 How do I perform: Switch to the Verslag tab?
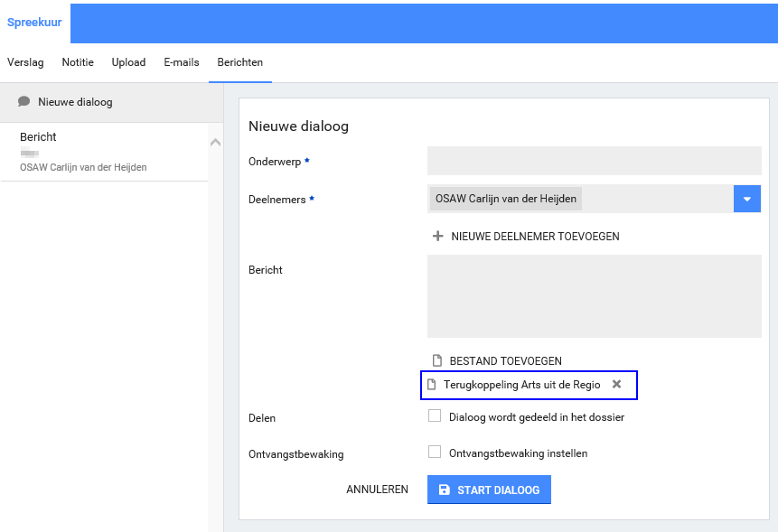tap(25, 62)
